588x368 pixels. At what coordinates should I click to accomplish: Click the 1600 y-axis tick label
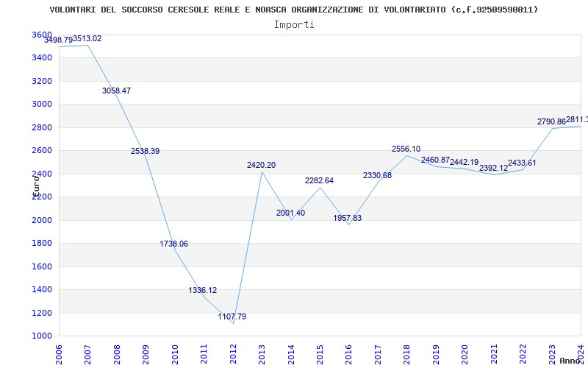click(42, 266)
